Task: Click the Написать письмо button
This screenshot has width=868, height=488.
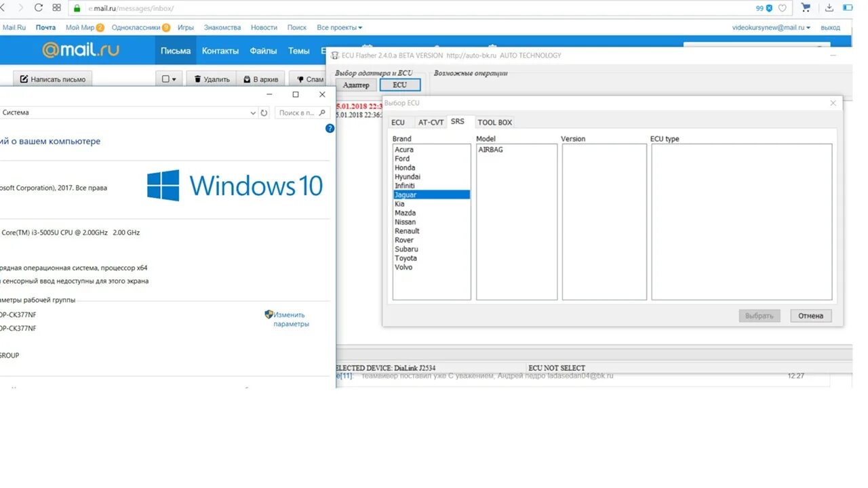Action: point(53,79)
